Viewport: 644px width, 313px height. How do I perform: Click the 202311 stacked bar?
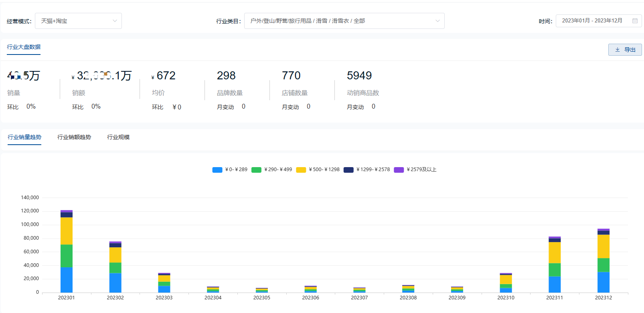(x=555, y=265)
